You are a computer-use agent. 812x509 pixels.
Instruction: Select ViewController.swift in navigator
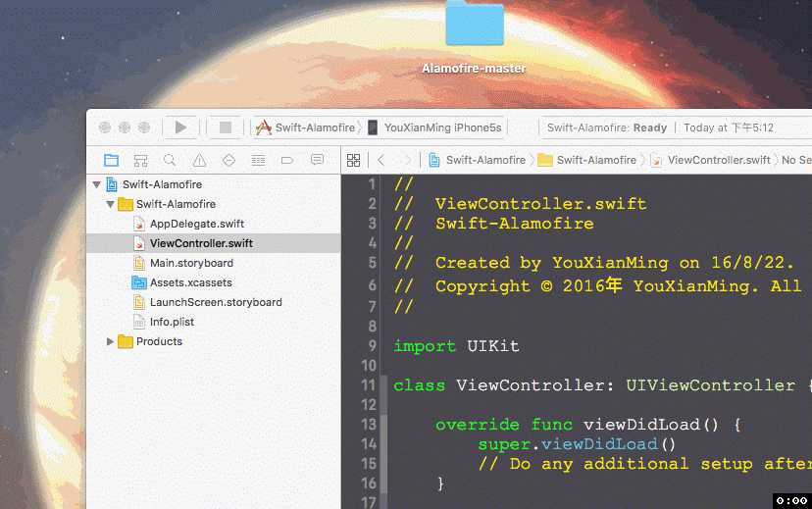pos(214,243)
